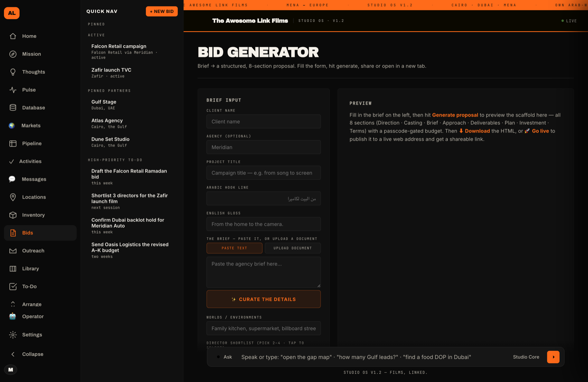
Task: Click the Bids document icon
Action: pos(13,233)
